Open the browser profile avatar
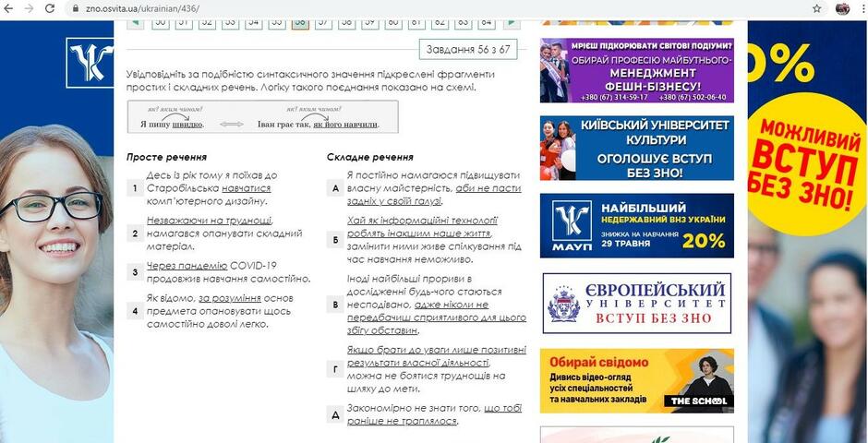 [842, 8]
